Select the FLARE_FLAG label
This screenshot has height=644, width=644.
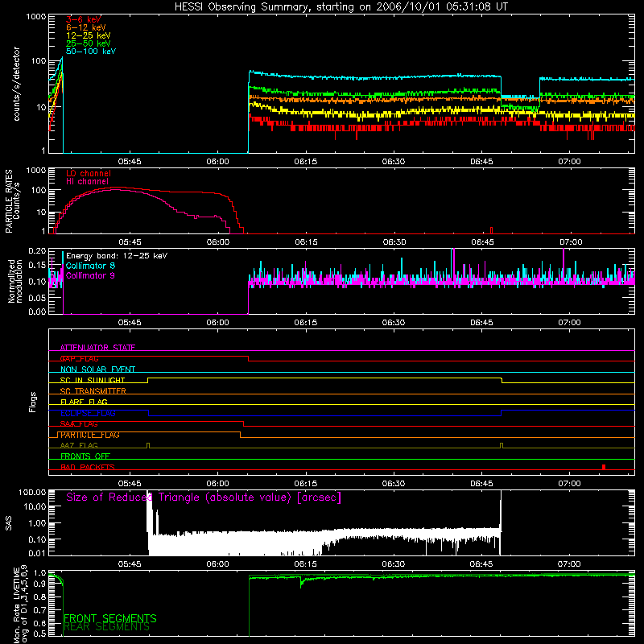tap(84, 402)
